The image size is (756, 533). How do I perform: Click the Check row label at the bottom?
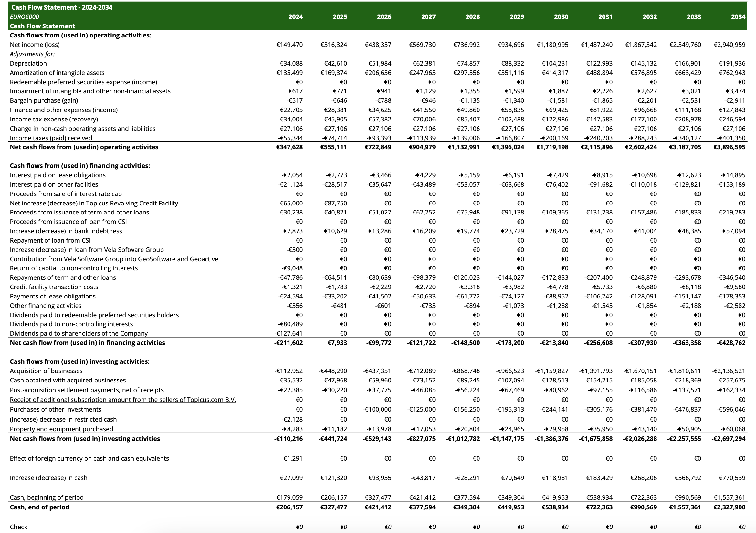coord(19,527)
